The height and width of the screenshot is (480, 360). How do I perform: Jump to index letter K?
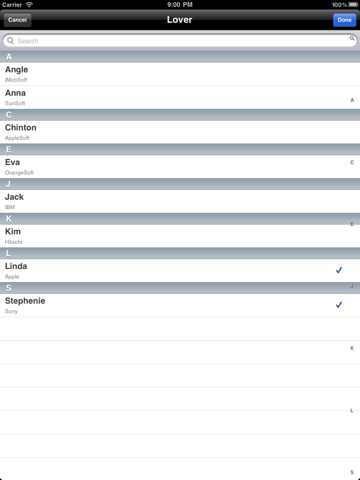coord(352,348)
